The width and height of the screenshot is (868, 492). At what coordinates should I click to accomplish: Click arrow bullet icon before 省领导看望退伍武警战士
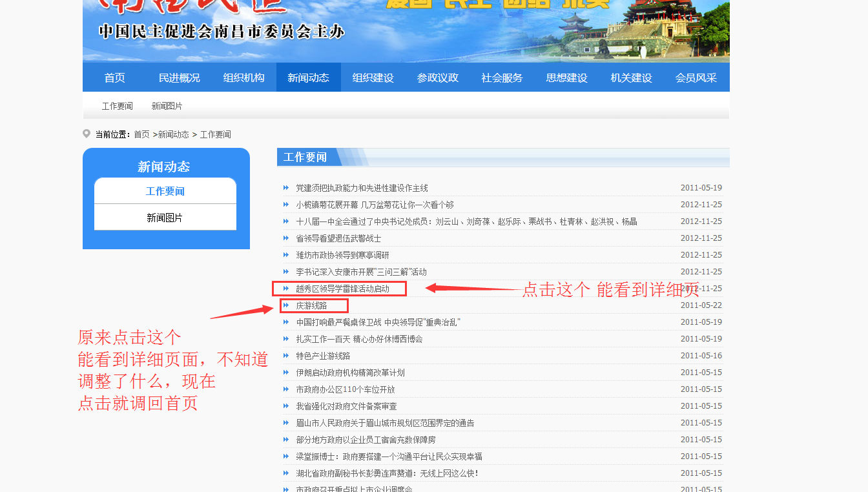286,238
